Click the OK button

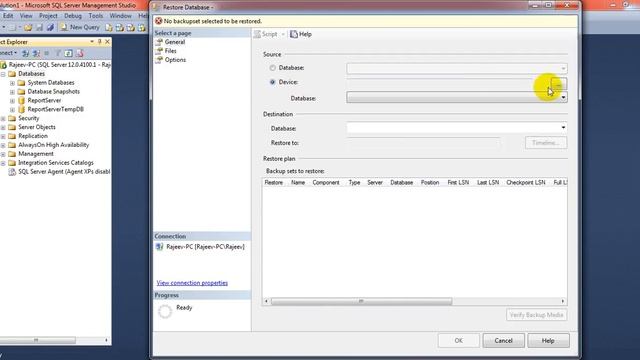point(458,340)
